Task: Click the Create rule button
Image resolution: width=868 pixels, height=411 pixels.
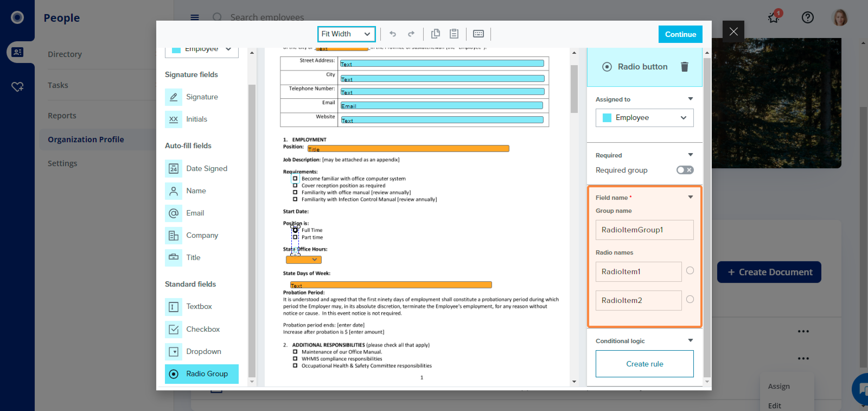Action: 644,363
